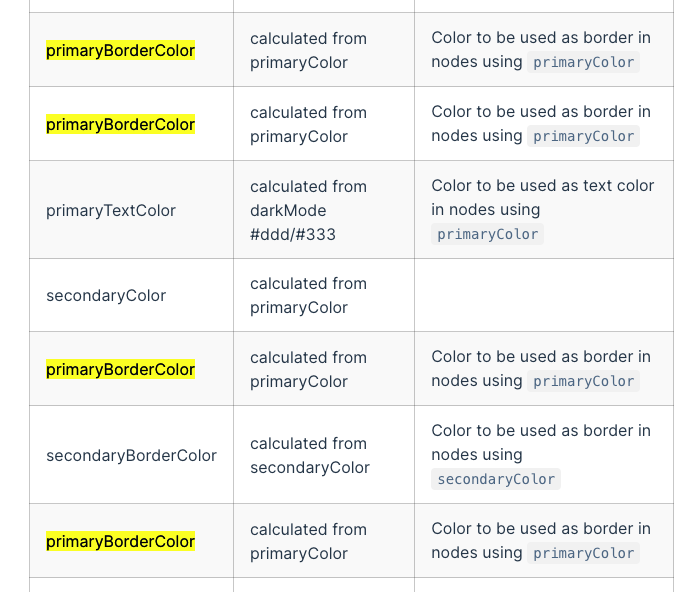This screenshot has height=592, width=694.
Task: Click the secondaryColor variable name cell
Action: (x=106, y=295)
